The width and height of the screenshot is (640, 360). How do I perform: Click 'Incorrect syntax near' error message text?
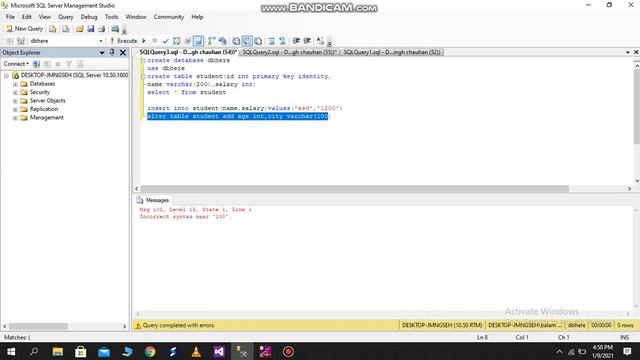tap(185, 217)
